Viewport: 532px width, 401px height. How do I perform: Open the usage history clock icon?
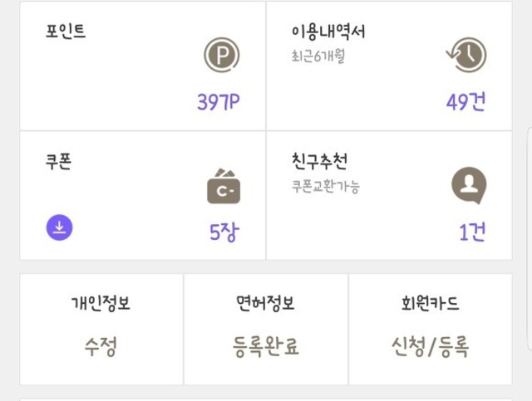coord(466,56)
